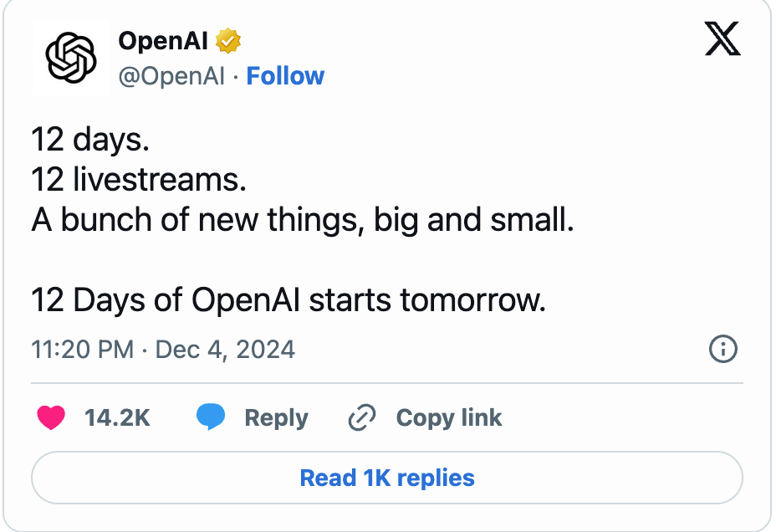Open the X logo in the corner
Viewport: 776px width, 532px height.
722,38
